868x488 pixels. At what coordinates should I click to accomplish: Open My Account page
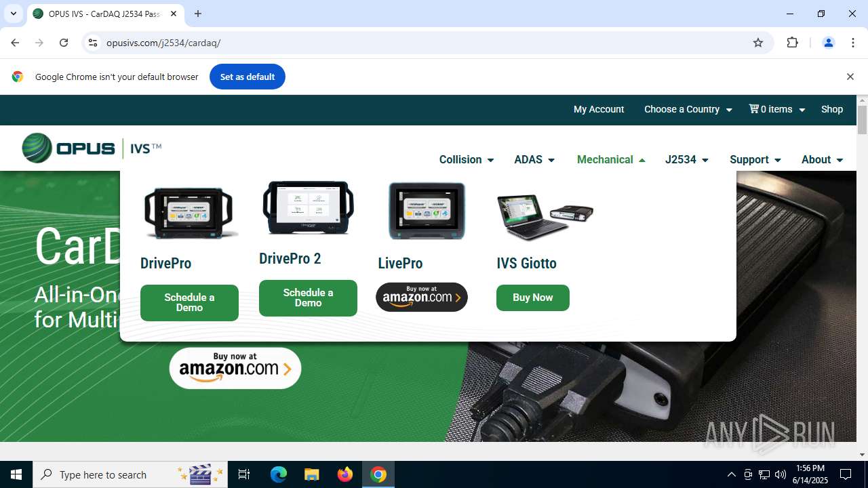599,109
